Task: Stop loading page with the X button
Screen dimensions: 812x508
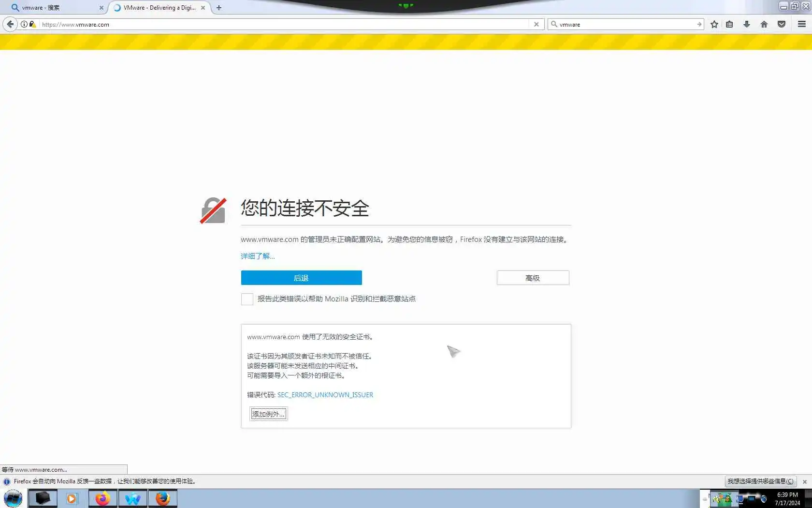Action: pos(536,24)
